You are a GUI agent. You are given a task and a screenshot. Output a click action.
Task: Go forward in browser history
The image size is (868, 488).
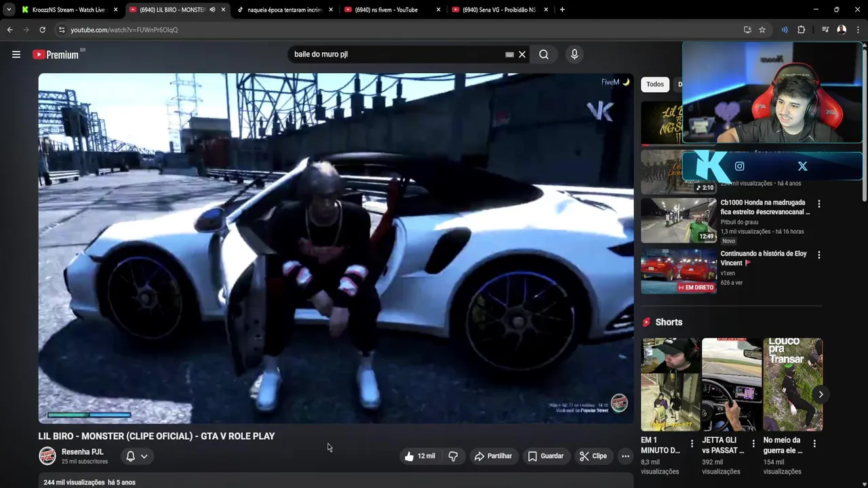pyautogui.click(x=26, y=30)
